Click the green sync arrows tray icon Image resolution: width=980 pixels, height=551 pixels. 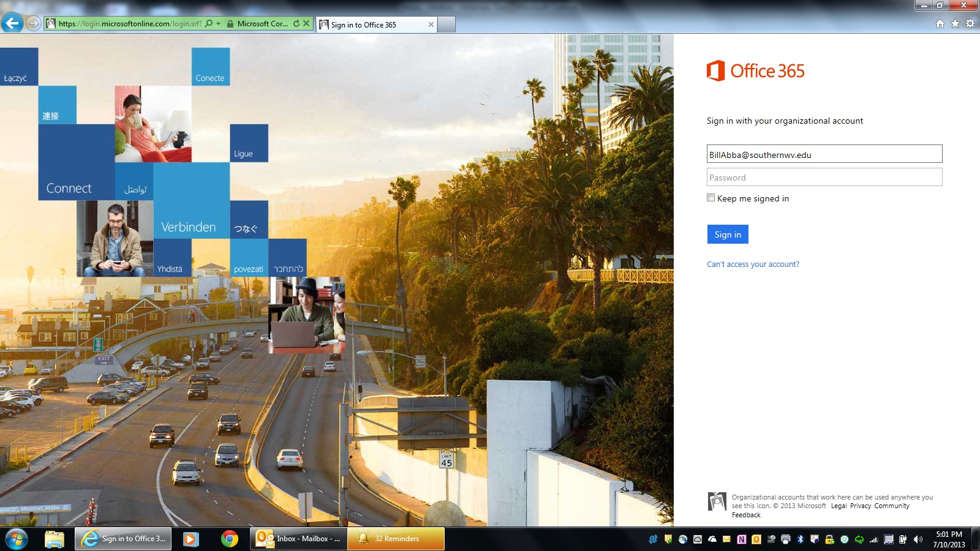tap(859, 539)
